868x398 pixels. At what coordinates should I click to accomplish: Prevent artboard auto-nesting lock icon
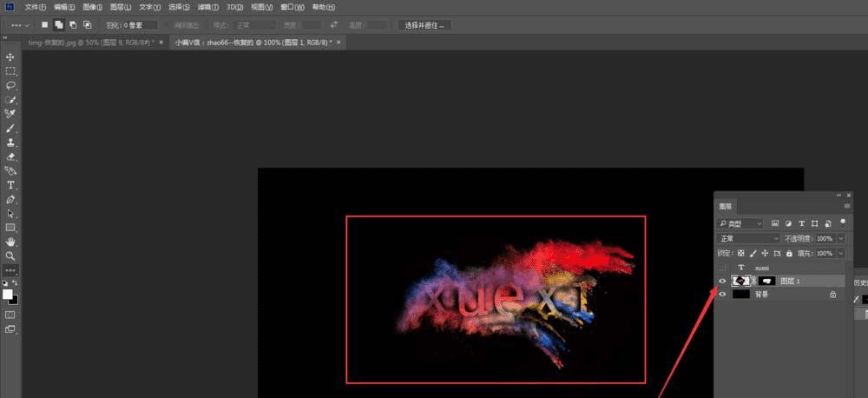pyautogui.click(x=777, y=254)
